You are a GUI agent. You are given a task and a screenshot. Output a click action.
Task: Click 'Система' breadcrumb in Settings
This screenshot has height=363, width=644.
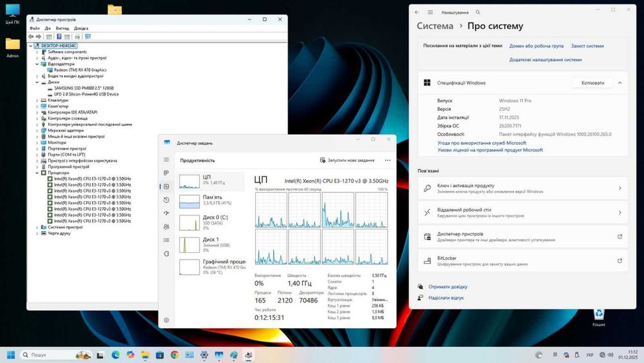[435, 26]
